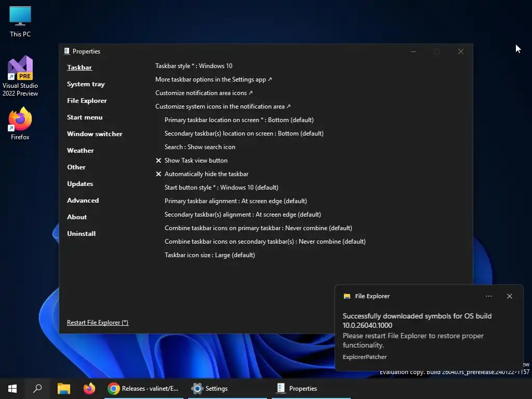Change Taskbar style Windows 10 setting

coord(194,66)
